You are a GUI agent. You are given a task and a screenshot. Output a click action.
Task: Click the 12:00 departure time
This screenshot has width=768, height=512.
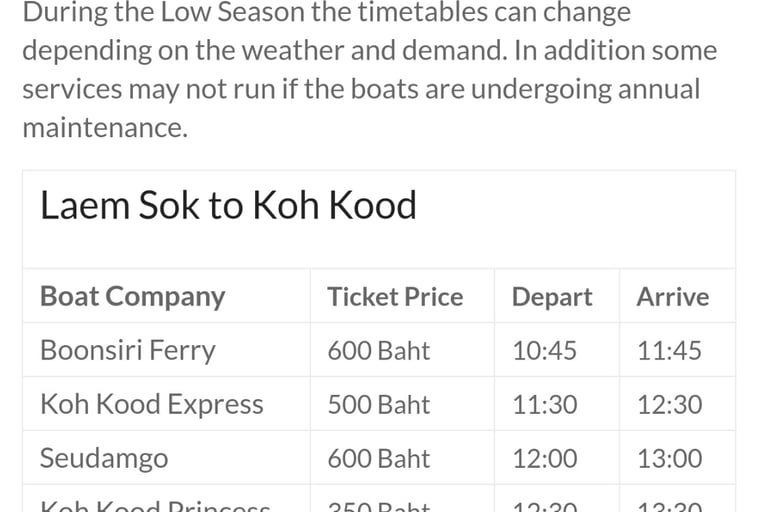click(x=544, y=459)
